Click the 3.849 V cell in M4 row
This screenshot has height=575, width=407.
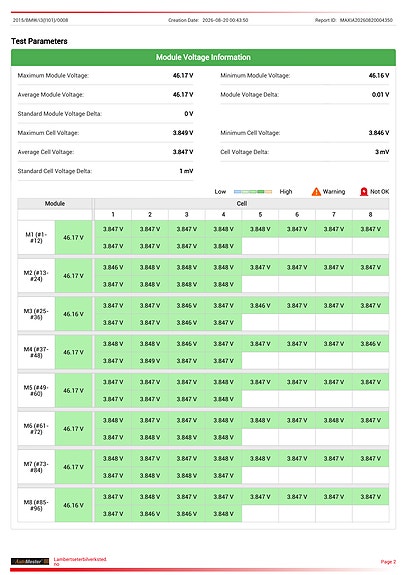tap(150, 361)
